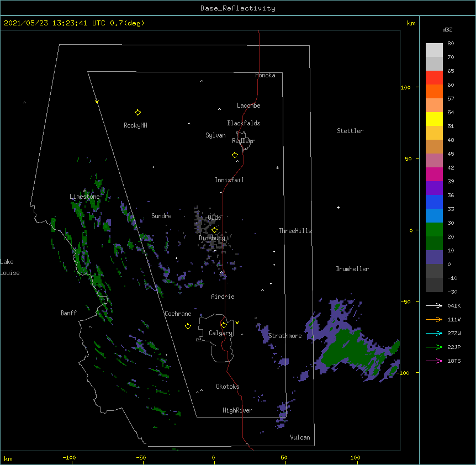Click the Lacombe label
Image resolution: width=476 pixels, height=465 pixels.
tap(248, 105)
